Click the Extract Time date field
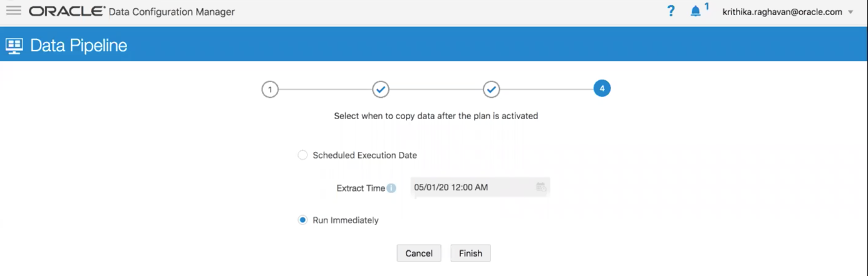 tap(471, 188)
